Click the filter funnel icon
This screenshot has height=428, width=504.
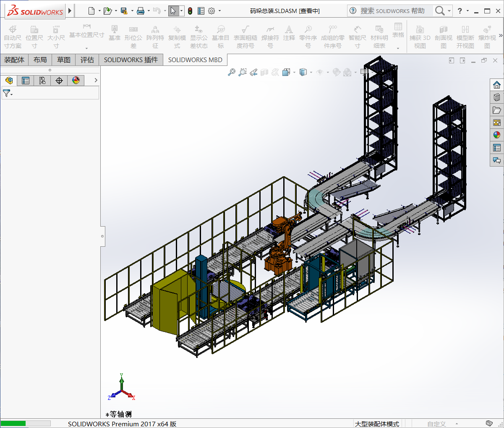pos(6,93)
